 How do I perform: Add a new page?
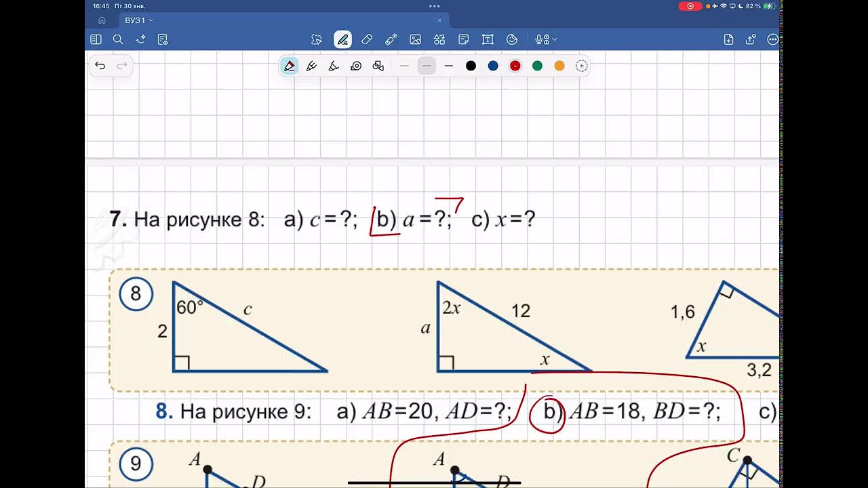point(728,39)
